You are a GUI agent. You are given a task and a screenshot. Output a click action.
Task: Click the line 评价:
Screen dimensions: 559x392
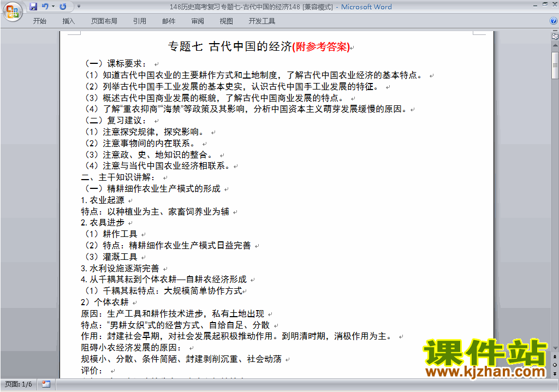coord(92,370)
